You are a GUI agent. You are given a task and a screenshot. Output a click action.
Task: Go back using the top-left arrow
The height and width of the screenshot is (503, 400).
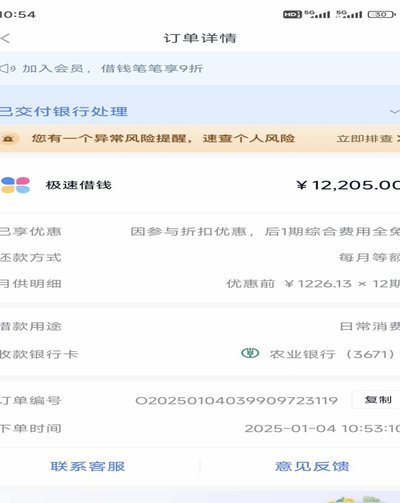click(x=5, y=38)
